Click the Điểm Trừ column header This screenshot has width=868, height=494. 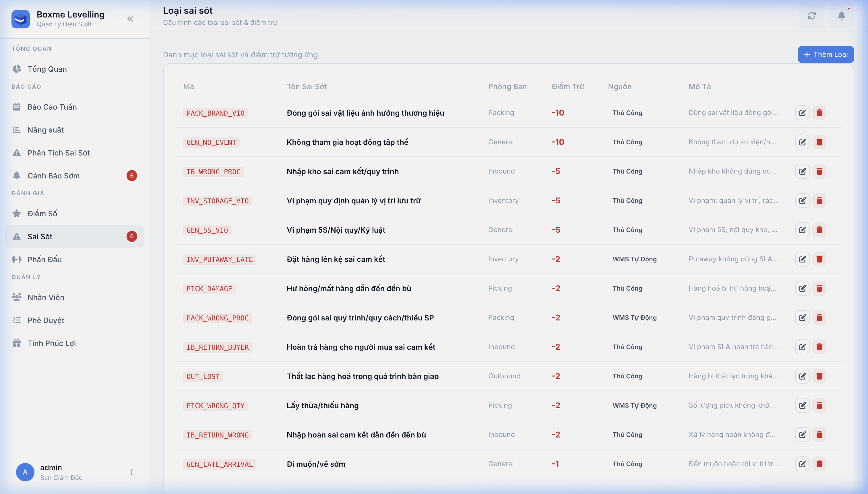[567, 87]
